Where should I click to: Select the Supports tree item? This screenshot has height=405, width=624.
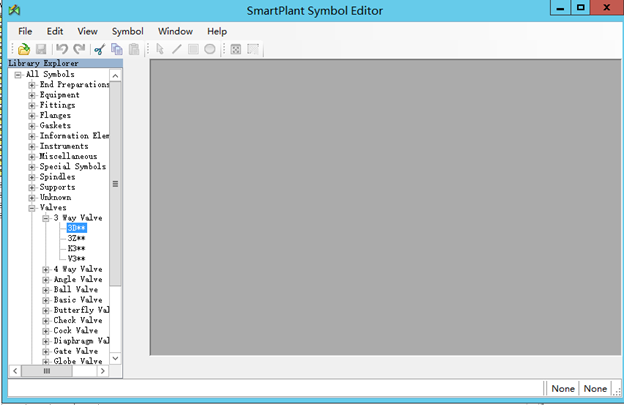[57, 187]
